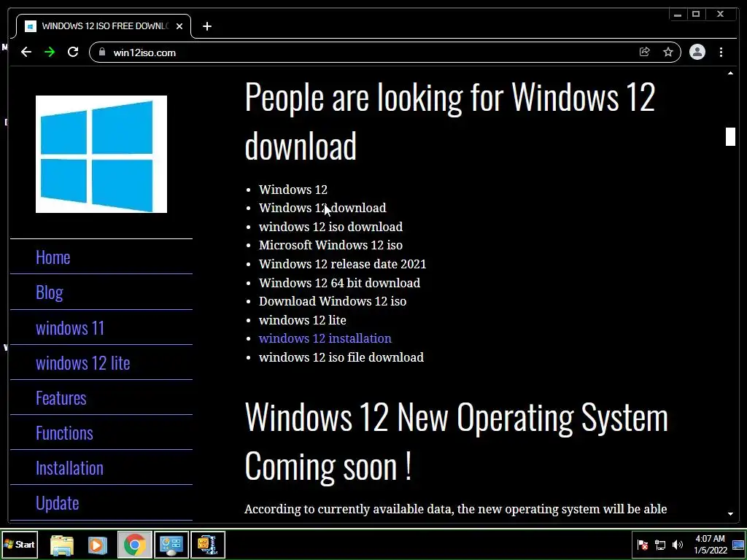Click the 'Windows 12 release date 2021' list item
The image size is (747, 560).
pos(343,264)
